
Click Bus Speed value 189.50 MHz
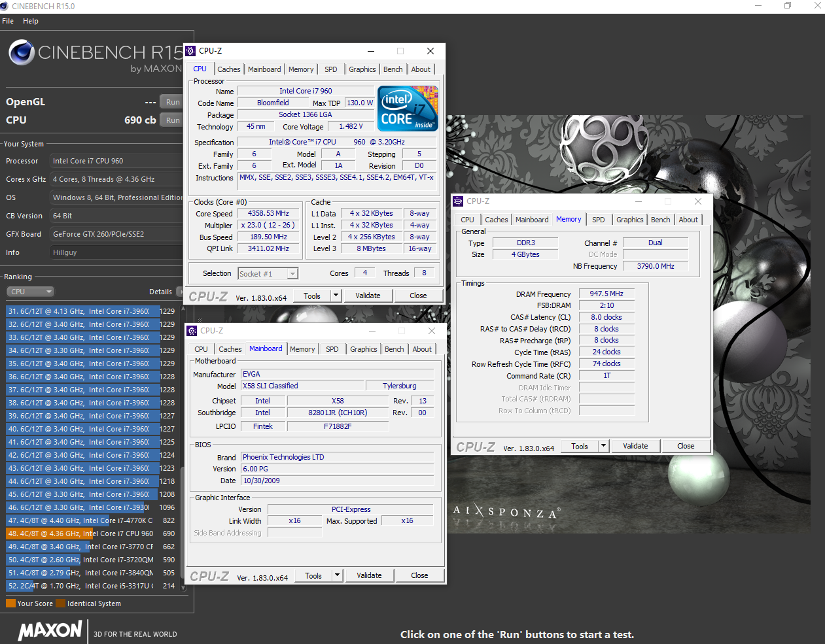click(x=268, y=237)
